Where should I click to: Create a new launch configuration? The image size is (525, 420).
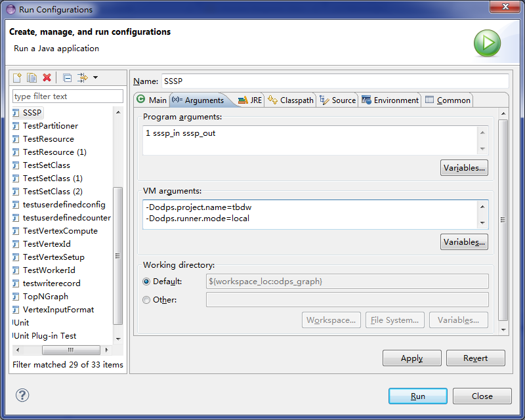(16, 77)
